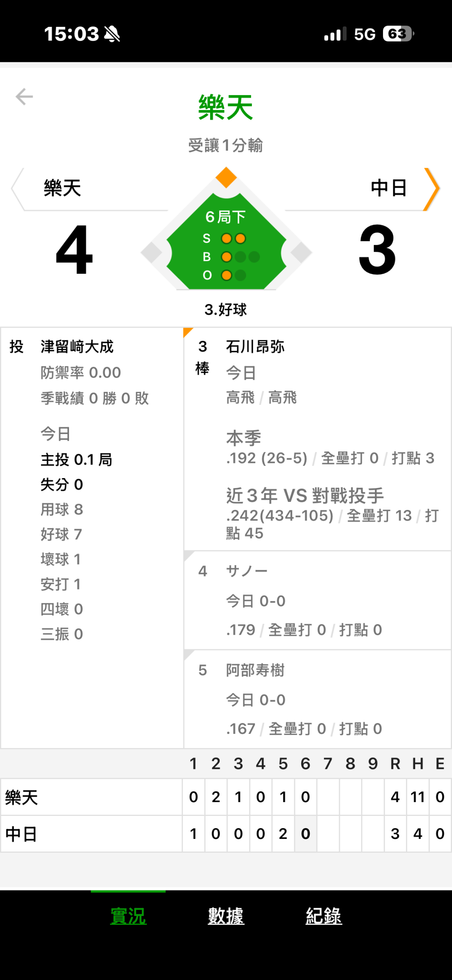This screenshot has width=452, height=980.
Task: Tap the silent mode bell icon
Action: pyautogui.click(x=112, y=34)
